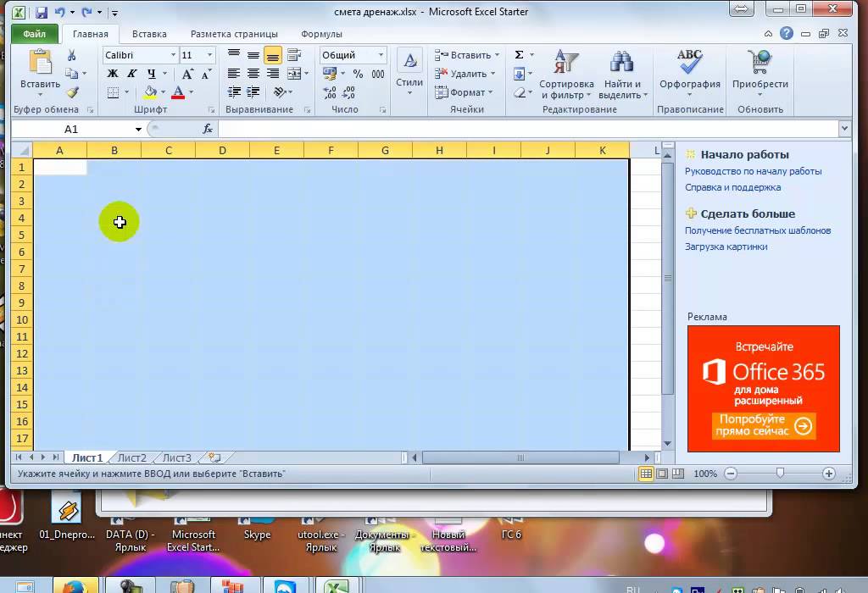868x593 pixels.
Task: Click the text orientation icon
Action: pos(280,91)
